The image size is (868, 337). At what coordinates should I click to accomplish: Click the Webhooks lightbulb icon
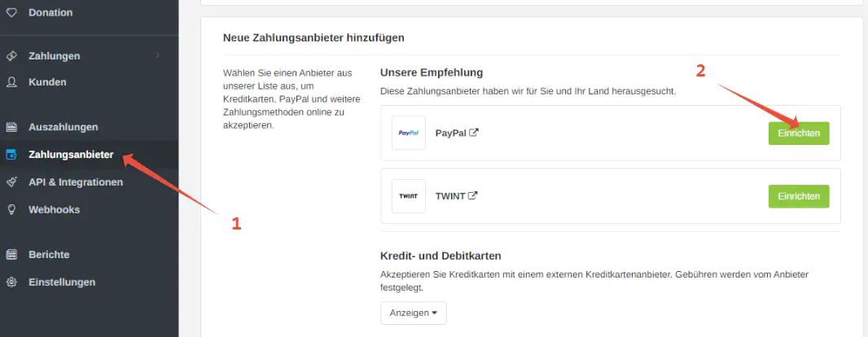click(x=11, y=209)
